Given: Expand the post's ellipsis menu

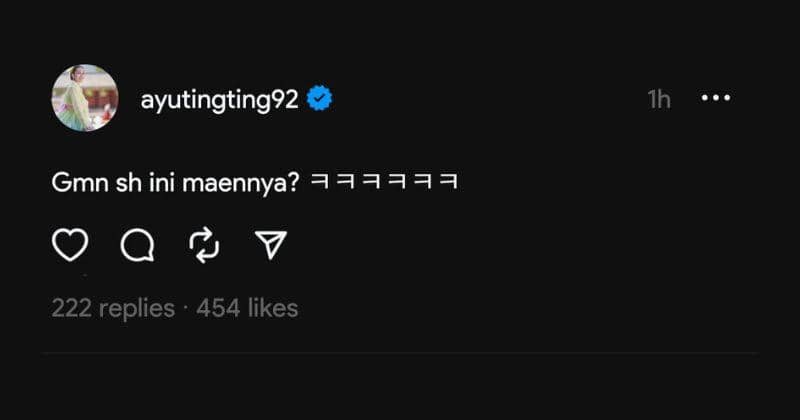Looking at the screenshot, I should pos(716,99).
